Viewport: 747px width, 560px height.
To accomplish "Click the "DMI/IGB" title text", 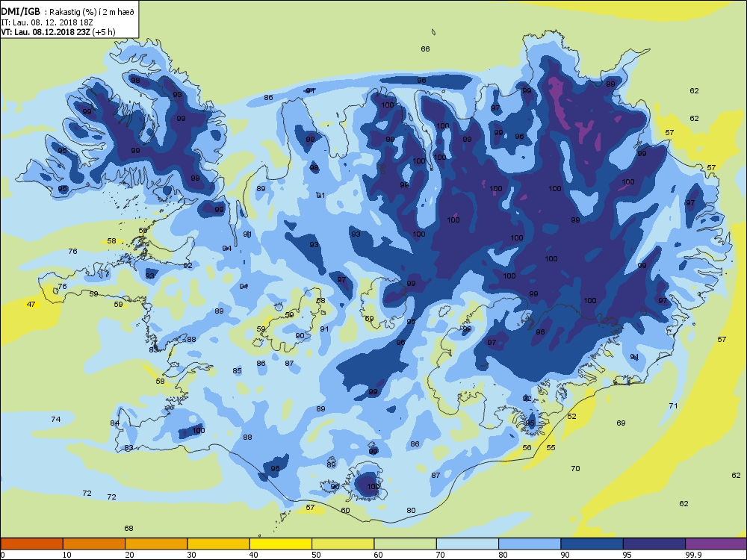I will [x=20, y=13].
